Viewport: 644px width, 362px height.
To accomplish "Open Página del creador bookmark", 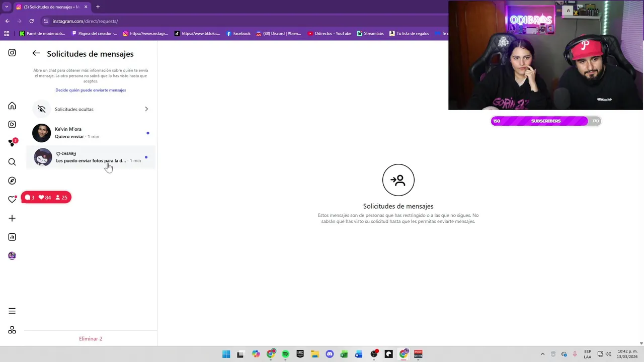I will [95, 34].
